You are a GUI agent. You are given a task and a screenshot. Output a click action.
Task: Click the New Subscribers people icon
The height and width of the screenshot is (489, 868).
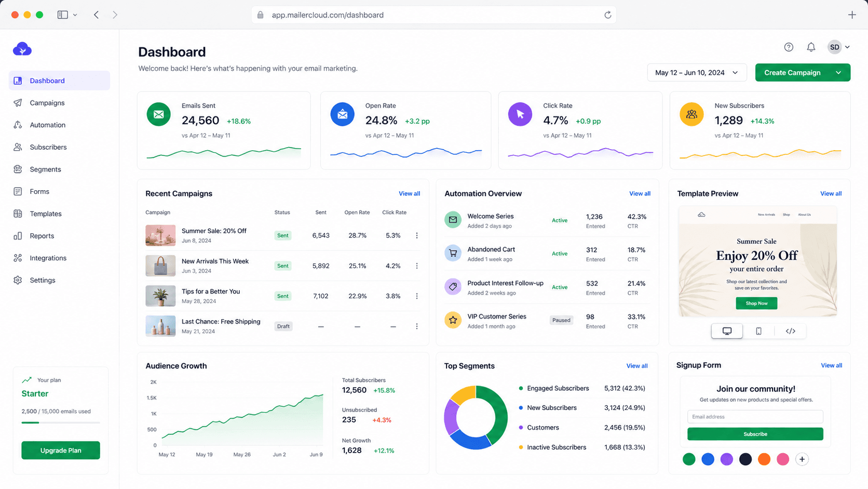pyautogui.click(x=691, y=114)
